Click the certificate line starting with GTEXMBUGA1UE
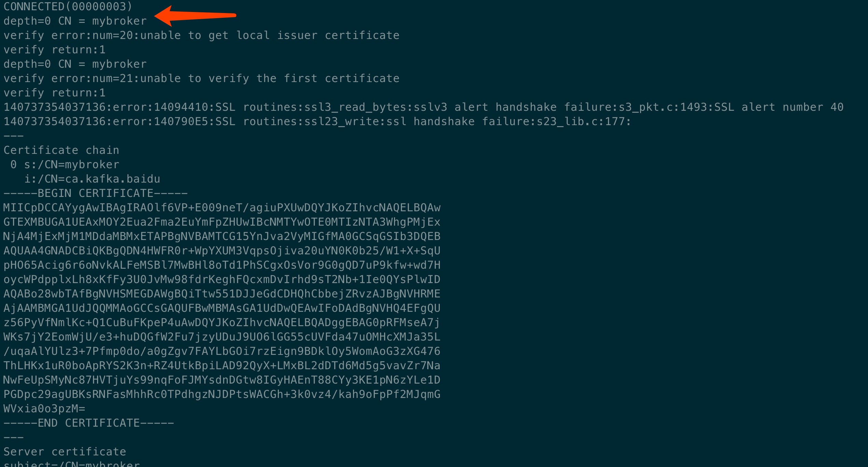Screen dimensions: 868x467 click(x=222, y=222)
